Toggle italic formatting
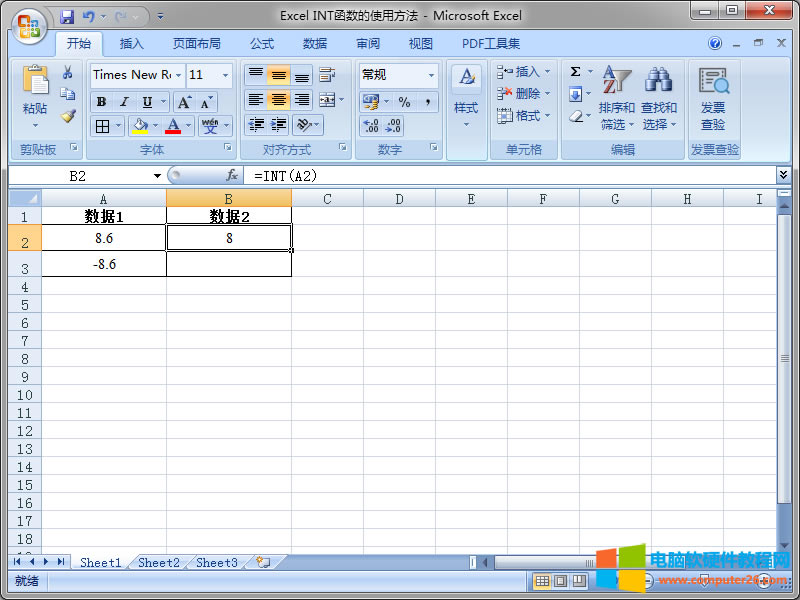 [124, 102]
